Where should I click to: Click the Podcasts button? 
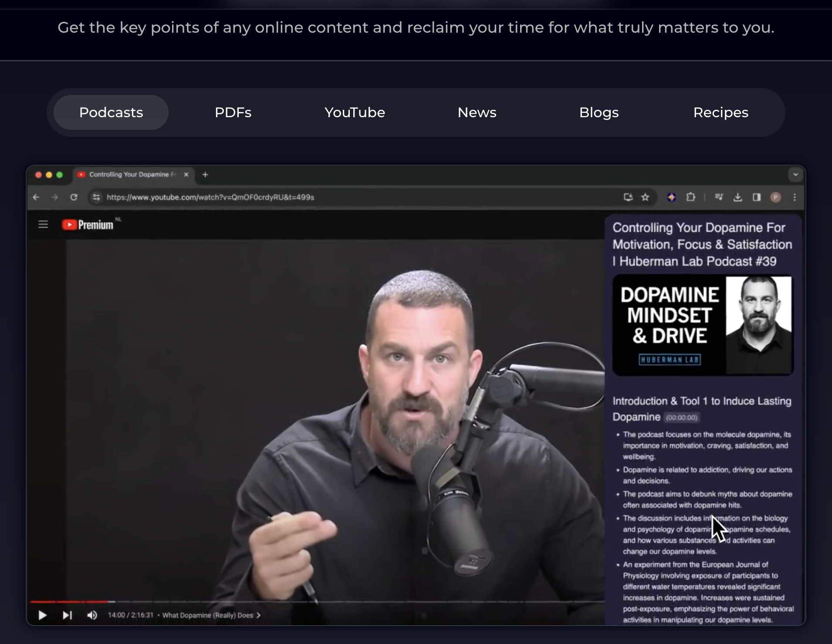111,112
